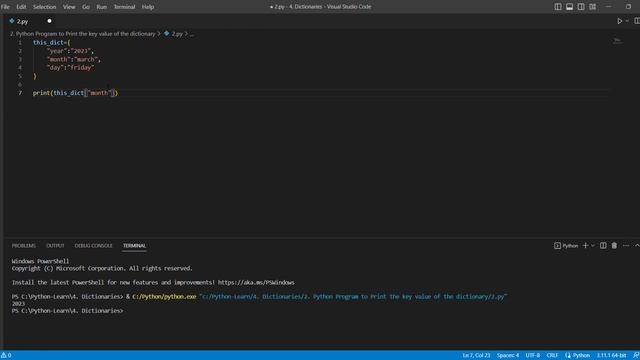Split the editor to the right

(x=636, y=21)
